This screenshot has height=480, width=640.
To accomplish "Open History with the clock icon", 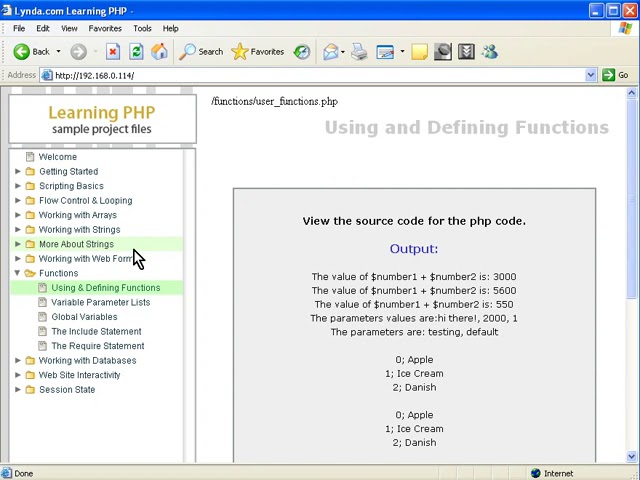I will [302, 52].
